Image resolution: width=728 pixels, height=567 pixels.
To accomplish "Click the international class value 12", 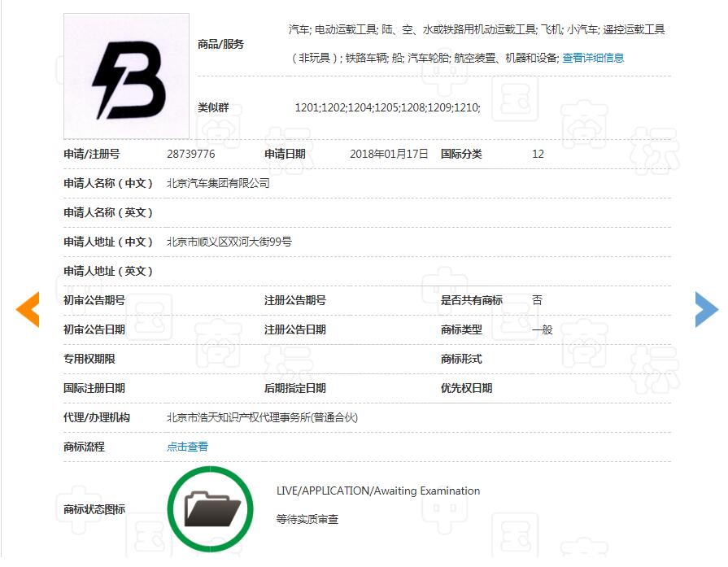I will click(x=538, y=154).
